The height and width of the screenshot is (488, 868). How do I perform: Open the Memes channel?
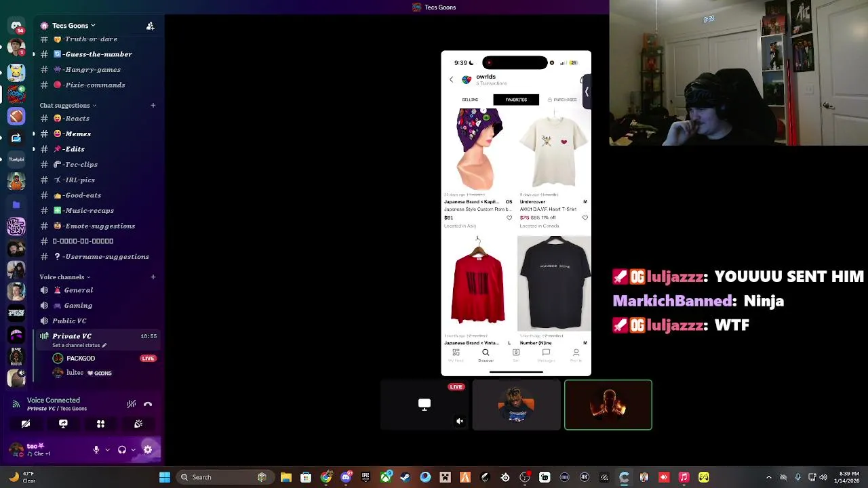tap(98, 134)
